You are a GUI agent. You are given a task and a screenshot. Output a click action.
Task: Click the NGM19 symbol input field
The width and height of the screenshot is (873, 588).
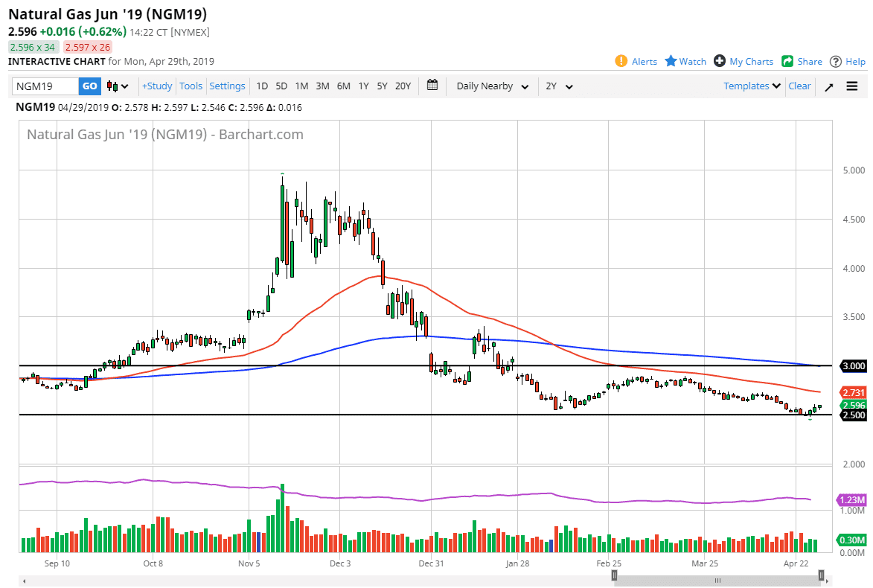(x=45, y=86)
